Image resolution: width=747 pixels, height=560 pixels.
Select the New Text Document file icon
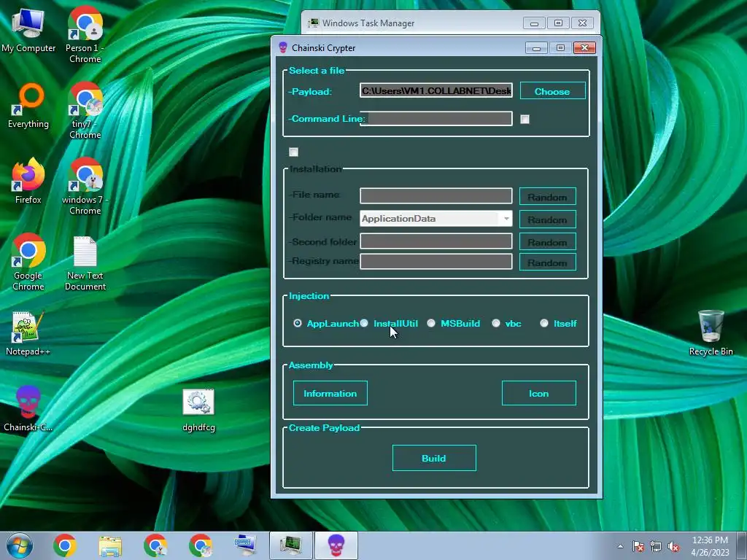point(85,262)
